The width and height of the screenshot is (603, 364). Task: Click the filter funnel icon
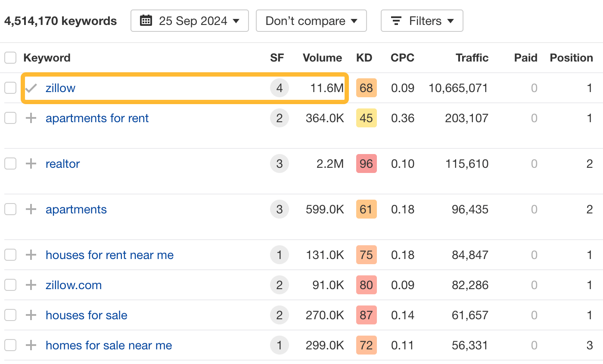[396, 21]
